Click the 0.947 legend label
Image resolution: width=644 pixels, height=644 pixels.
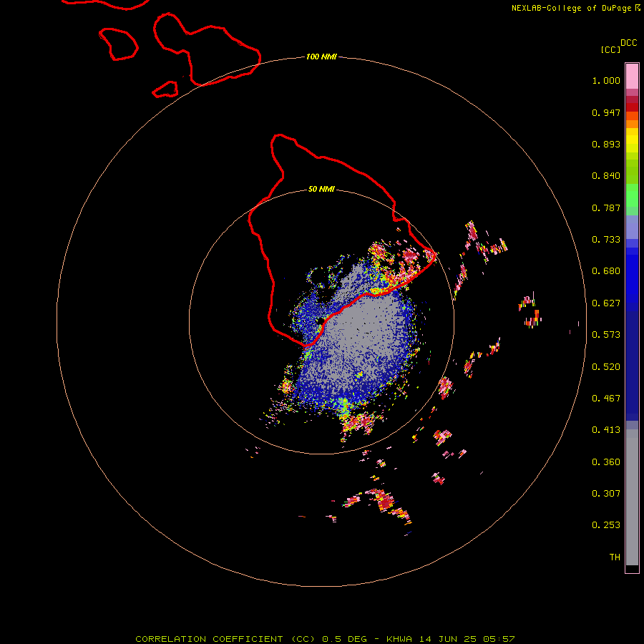tap(606, 112)
